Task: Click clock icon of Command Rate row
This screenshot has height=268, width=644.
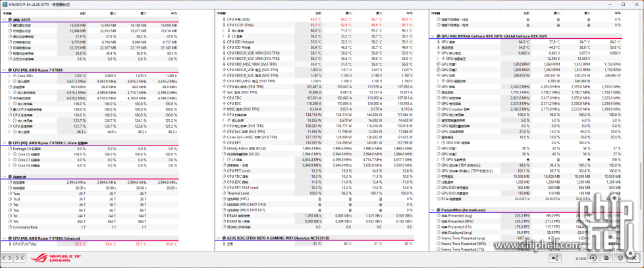Action: point(10,227)
